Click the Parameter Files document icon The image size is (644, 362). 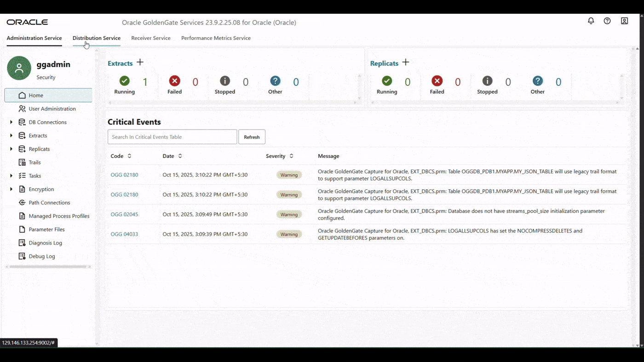coord(22,229)
